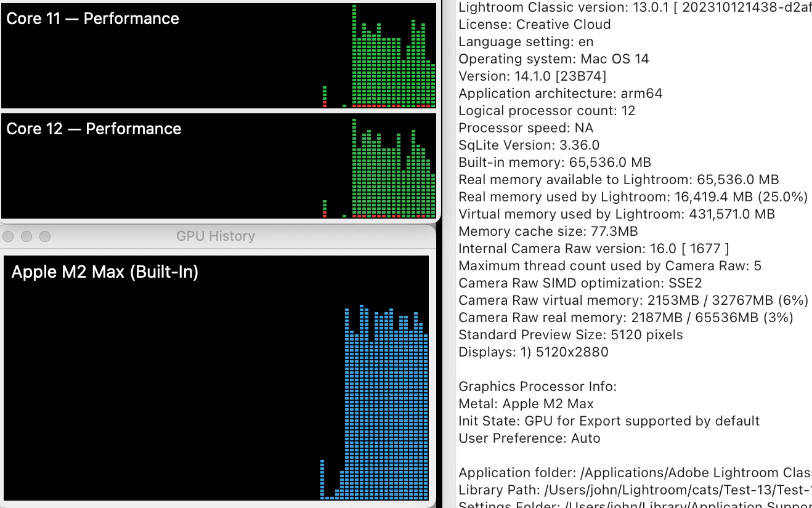The height and width of the screenshot is (508, 812).
Task: Click the Core 12 — Performance graph
Action: [218, 166]
